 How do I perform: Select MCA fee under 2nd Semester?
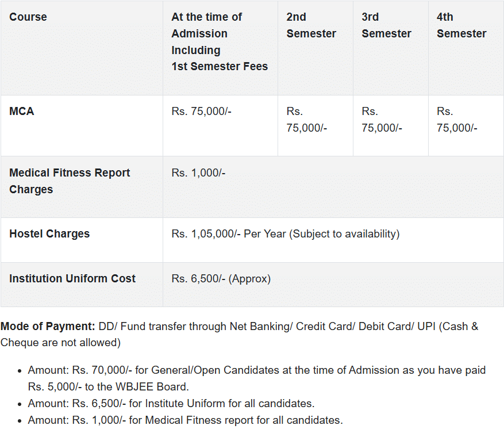(307, 120)
